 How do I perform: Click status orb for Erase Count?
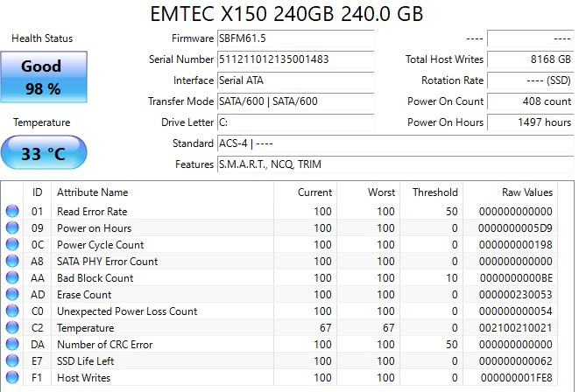click(12, 294)
